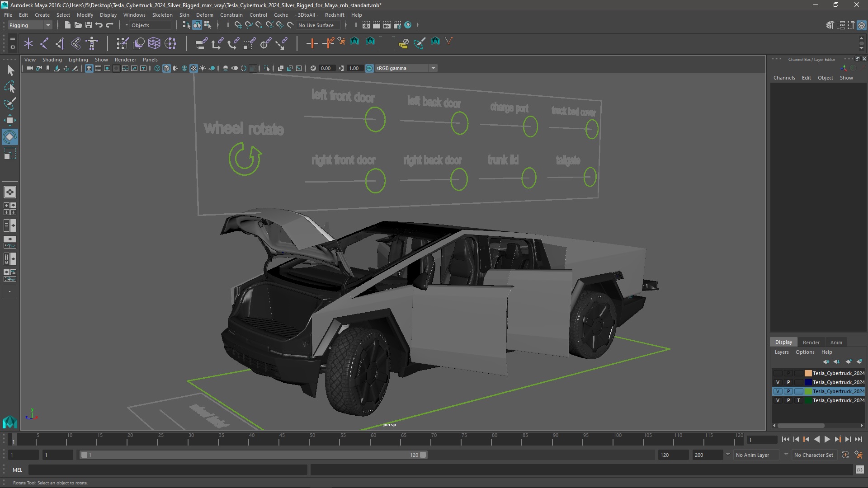Open a scene with folder icon
868x488 pixels.
click(x=78, y=25)
